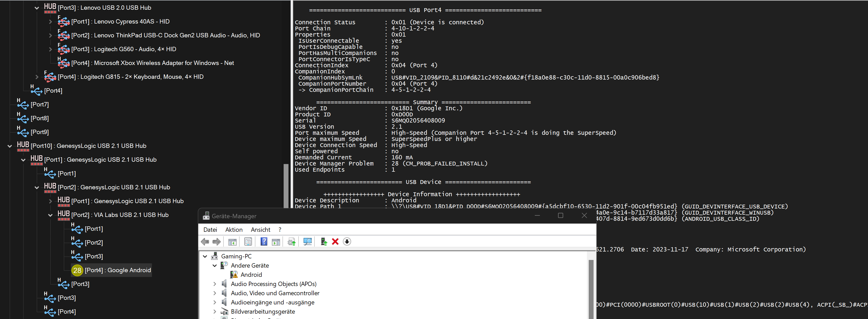Click the green add legacy hardware icon
Viewport: 868px width, 319px height.
323,241
